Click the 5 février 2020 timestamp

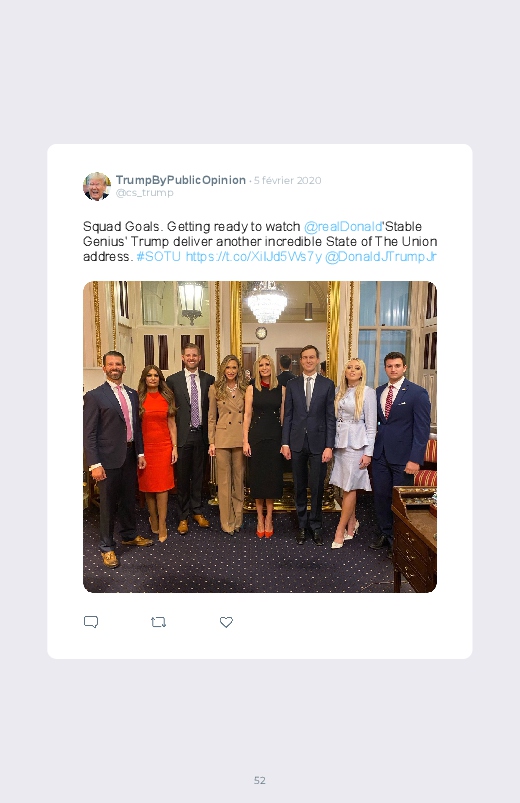coord(287,180)
